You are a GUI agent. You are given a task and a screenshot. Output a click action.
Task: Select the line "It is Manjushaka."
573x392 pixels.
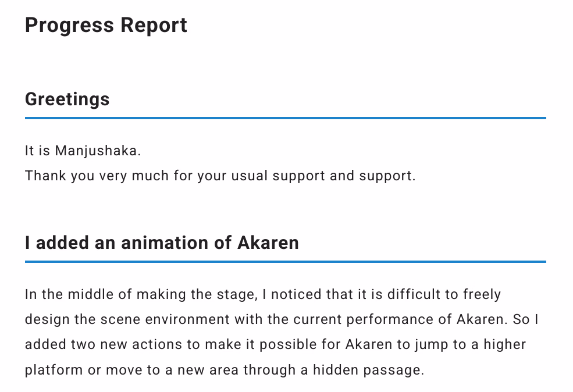tap(83, 151)
